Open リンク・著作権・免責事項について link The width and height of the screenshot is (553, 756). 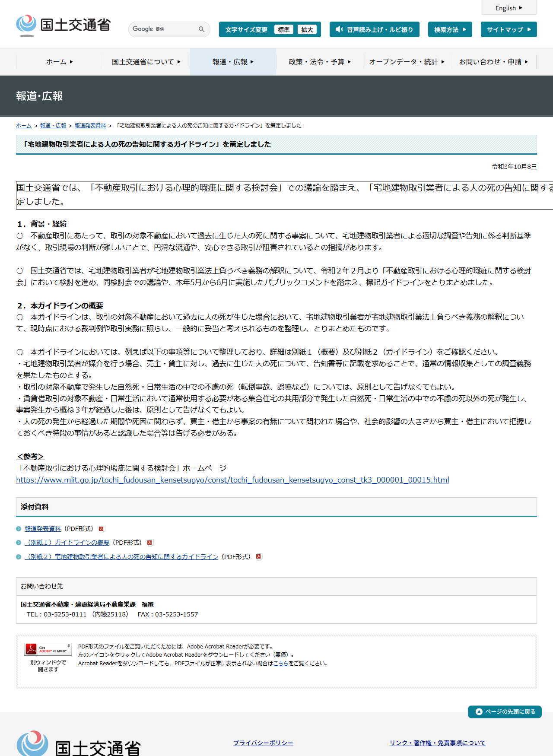[437, 743]
